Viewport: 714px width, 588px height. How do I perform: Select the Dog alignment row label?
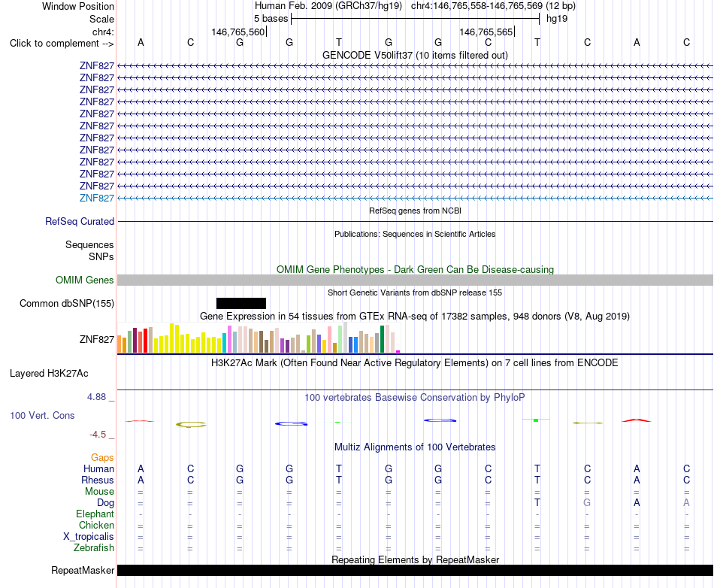(105, 503)
